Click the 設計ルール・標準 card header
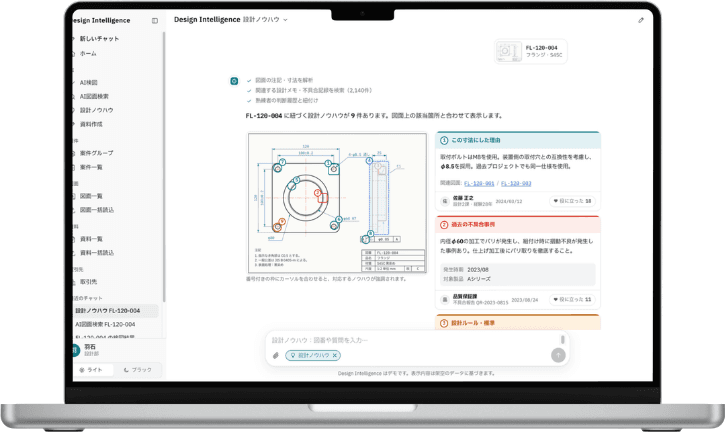The image size is (726, 432). (518, 322)
